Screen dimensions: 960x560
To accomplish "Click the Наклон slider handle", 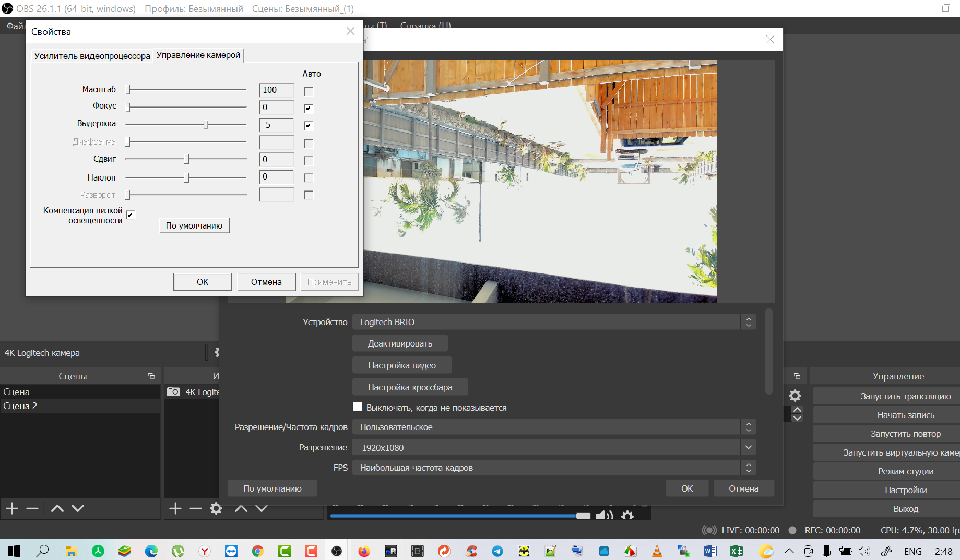I will pos(187,178).
